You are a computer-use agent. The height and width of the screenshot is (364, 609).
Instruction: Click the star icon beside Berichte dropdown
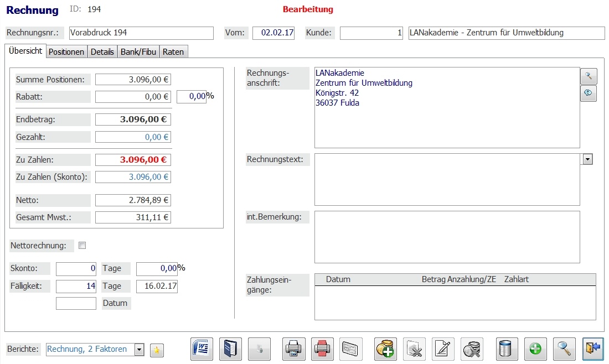tap(157, 350)
